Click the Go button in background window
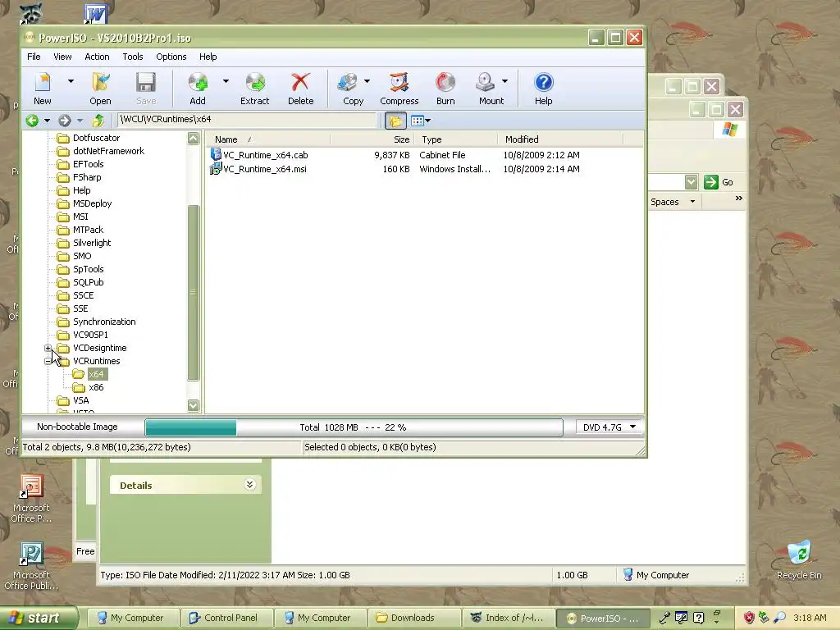Screen dimensions: 840x630 tap(719, 182)
